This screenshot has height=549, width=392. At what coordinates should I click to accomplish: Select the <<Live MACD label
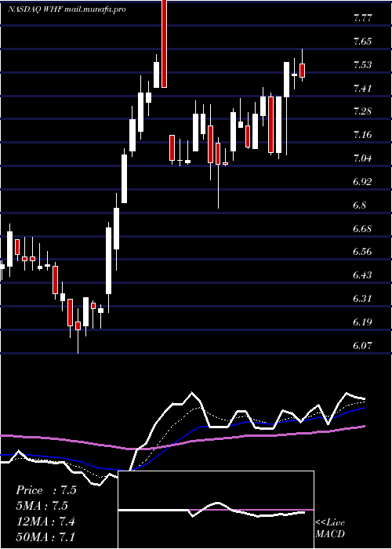click(330, 529)
